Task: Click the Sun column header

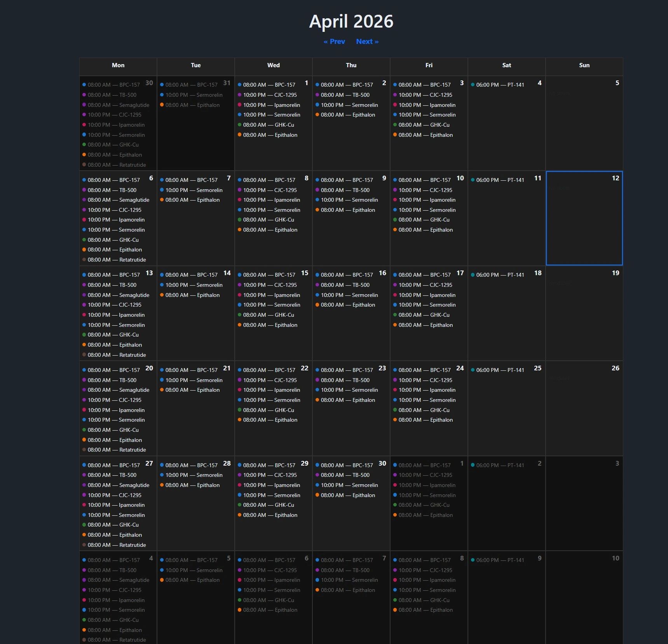Action: [584, 65]
